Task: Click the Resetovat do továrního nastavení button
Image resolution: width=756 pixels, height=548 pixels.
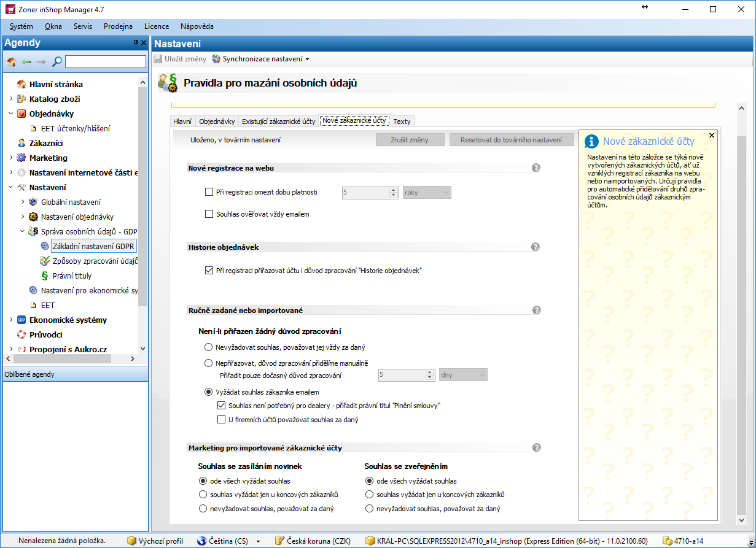Action: click(512, 140)
